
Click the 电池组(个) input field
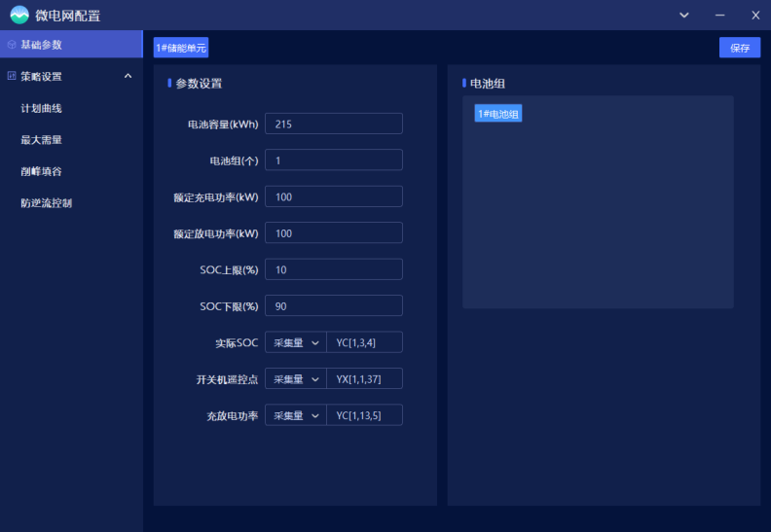334,160
